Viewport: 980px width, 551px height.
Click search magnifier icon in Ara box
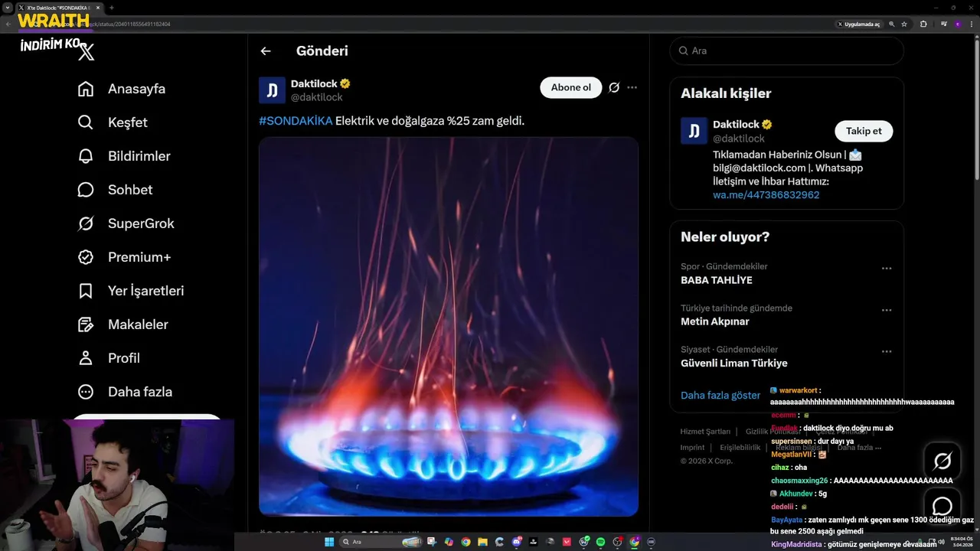pyautogui.click(x=683, y=51)
